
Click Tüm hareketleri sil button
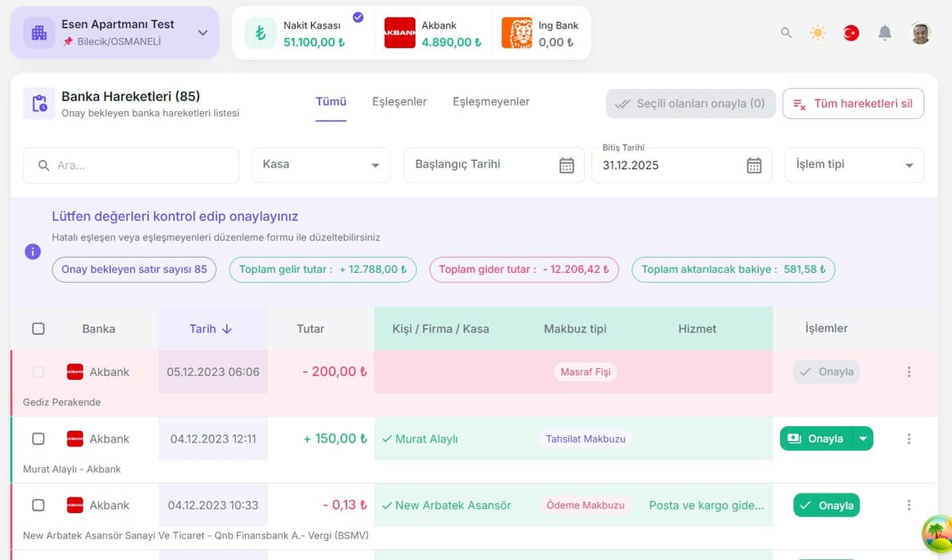tap(853, 104)
